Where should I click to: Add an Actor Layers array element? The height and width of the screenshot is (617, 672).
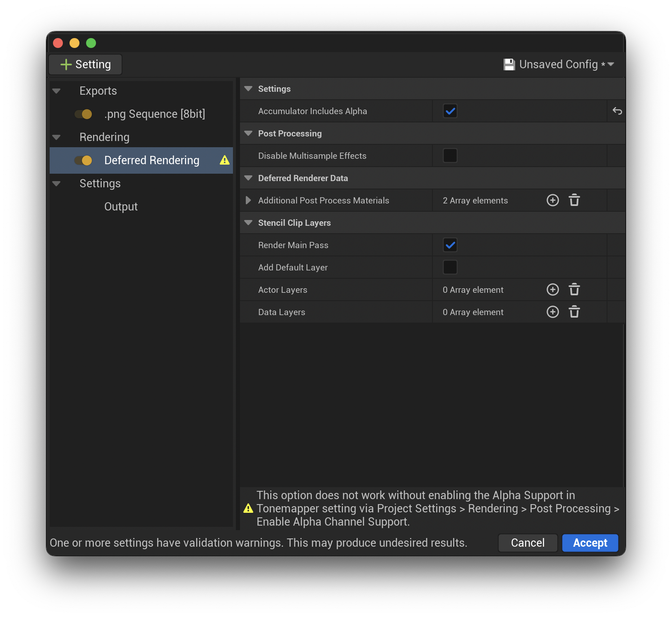tap(552, 289)
